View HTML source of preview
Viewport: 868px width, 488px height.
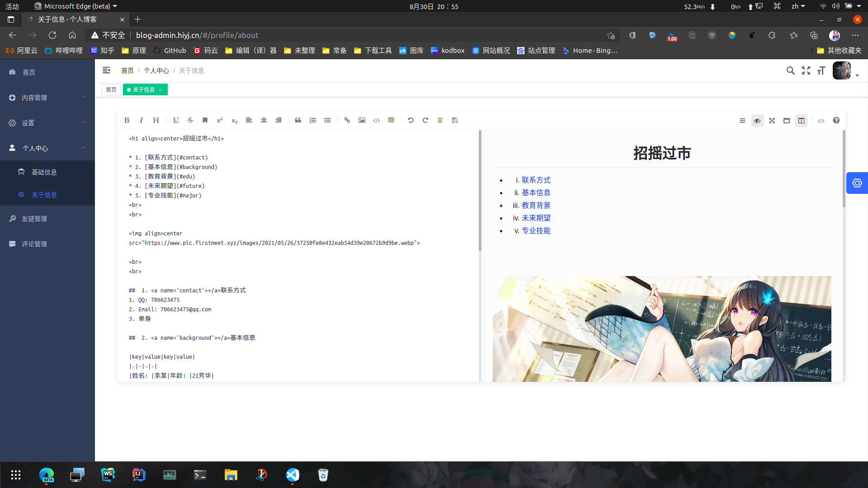pyautogui.click(x=821, y=121)
